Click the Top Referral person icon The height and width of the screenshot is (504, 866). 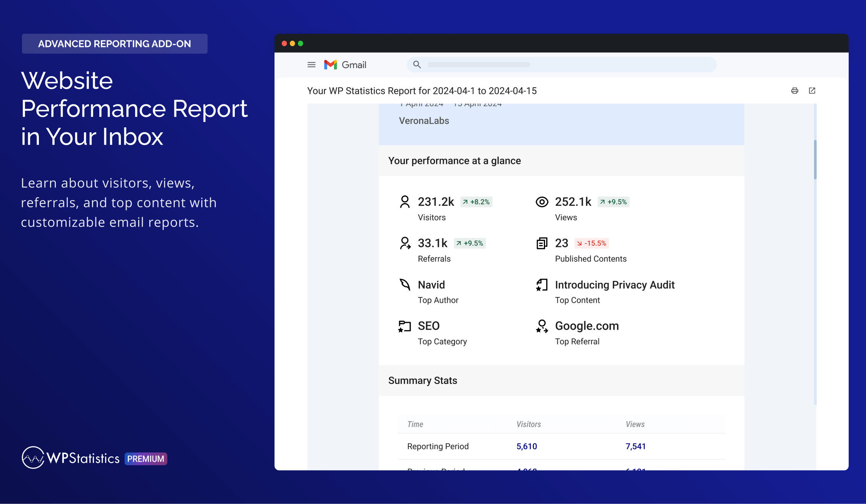[x=542, y=326]
